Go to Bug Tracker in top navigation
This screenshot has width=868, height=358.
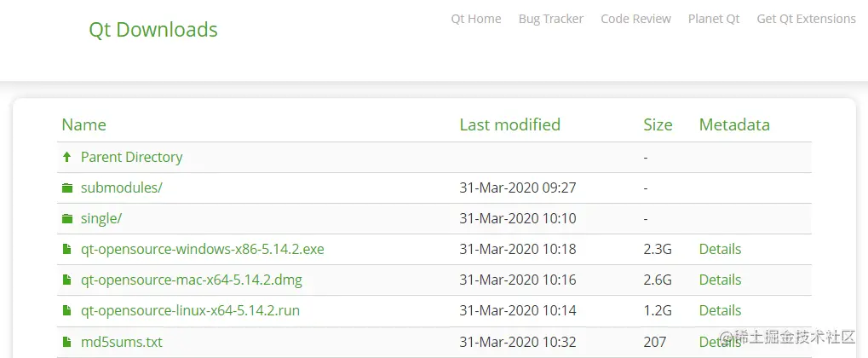pyautogui.click(x=550, y=19)
